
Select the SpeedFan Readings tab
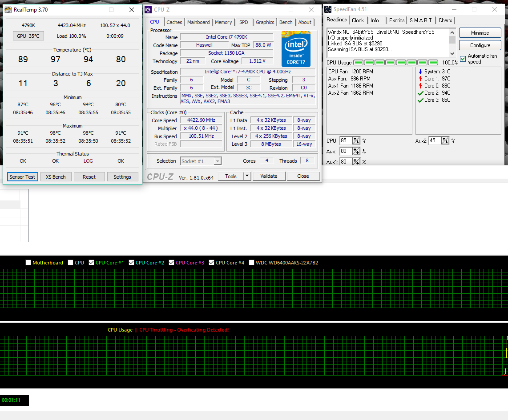337,20
